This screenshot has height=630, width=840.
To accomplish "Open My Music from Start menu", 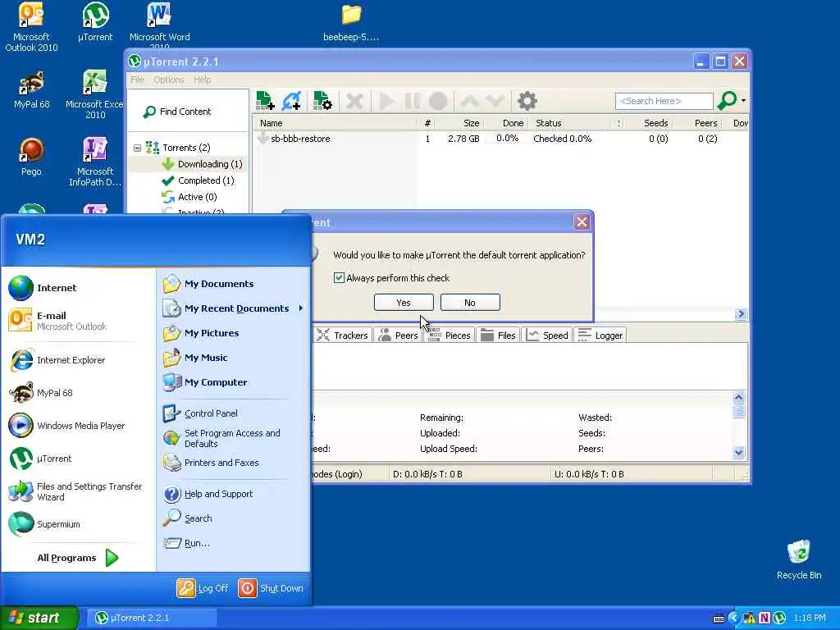I will (234, 358).
